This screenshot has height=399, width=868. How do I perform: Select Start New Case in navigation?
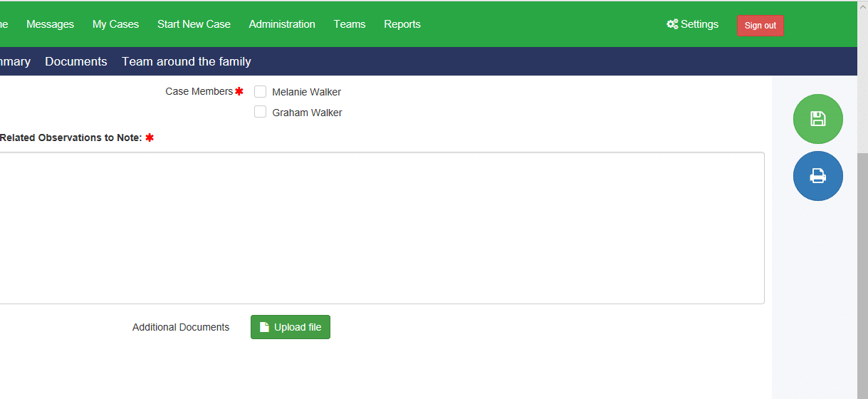(x=194, y=24)
